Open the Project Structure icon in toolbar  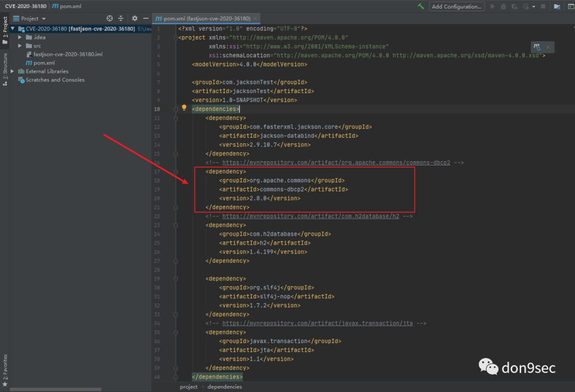557,6
